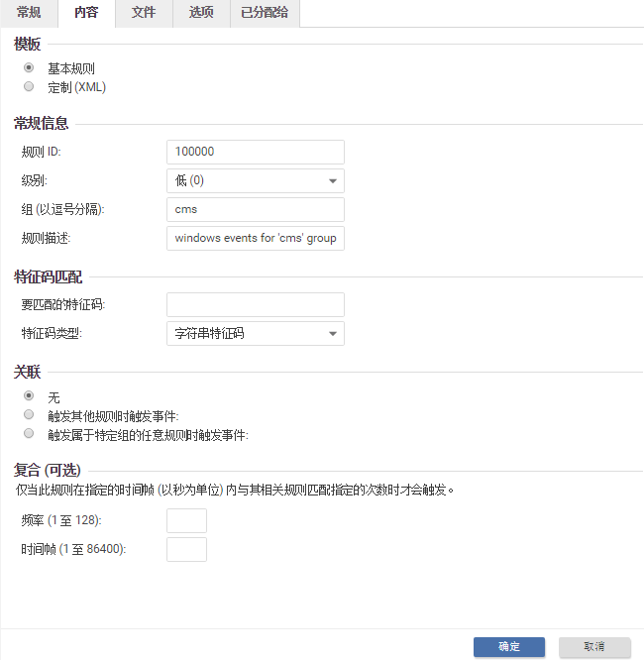Click the 组 (以逗号分隔) field containing cms
This screenshot has width=644, height=660.
tap(256, 209)
